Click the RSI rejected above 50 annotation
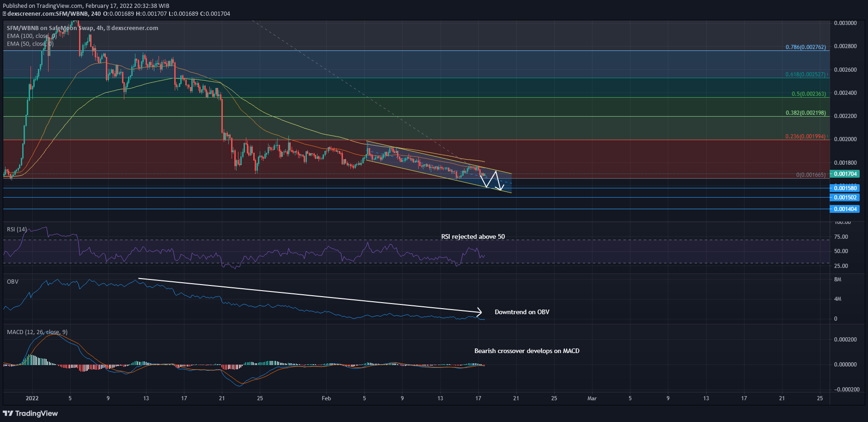The width and height of the screenshot is (868, 422). pos(473,236)
